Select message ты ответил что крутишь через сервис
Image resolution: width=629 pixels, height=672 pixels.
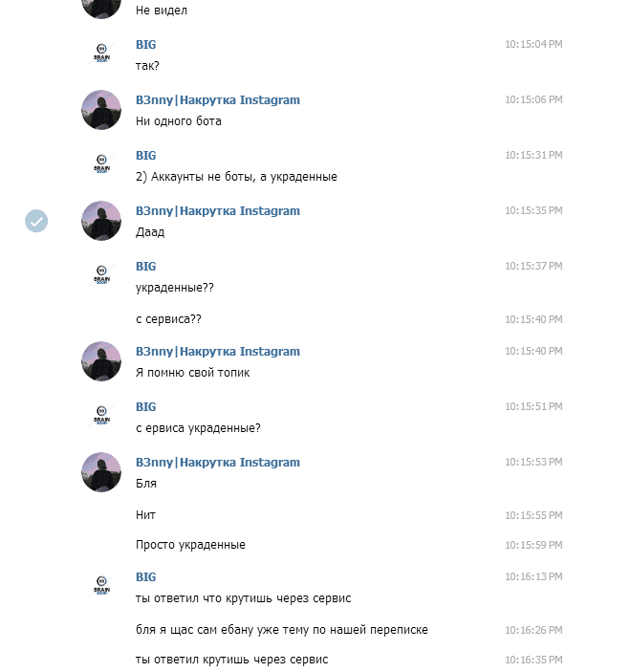[244, 598]
